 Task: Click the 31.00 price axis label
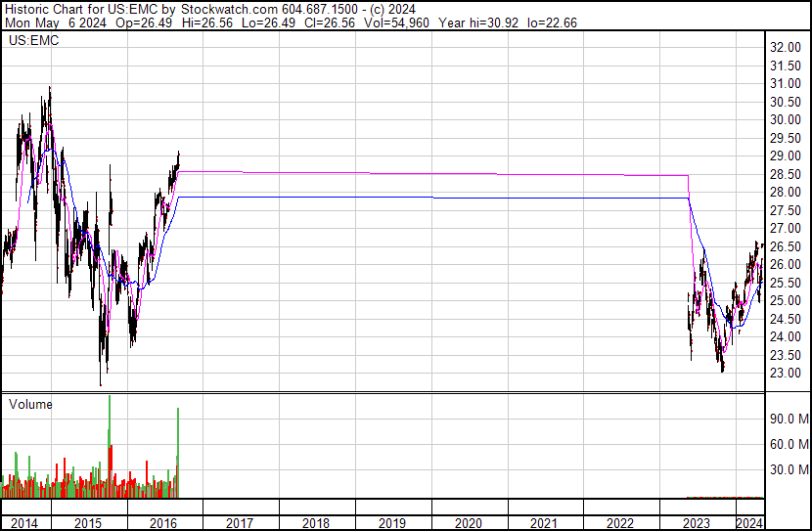point(786,84)
